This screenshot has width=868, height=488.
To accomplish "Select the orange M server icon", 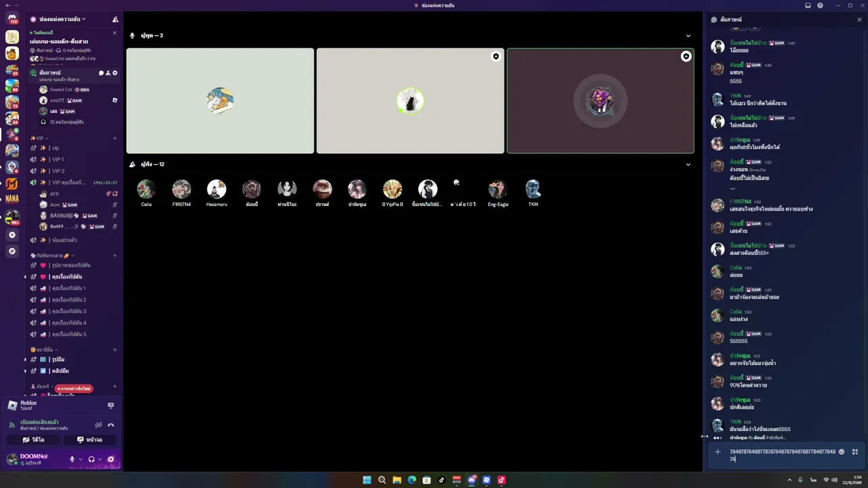I will pyautogui.click(x=12, y=184).
